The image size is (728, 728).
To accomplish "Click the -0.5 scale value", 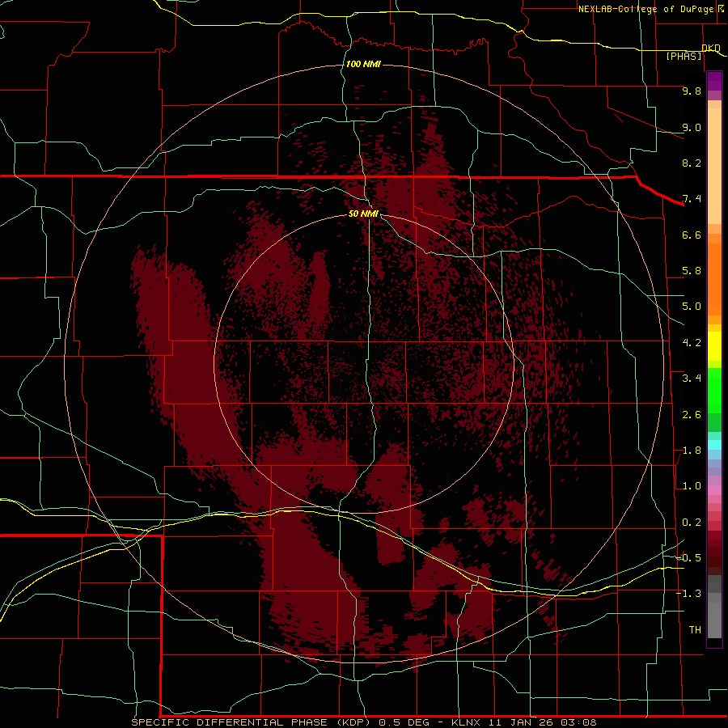I will 688,558.
